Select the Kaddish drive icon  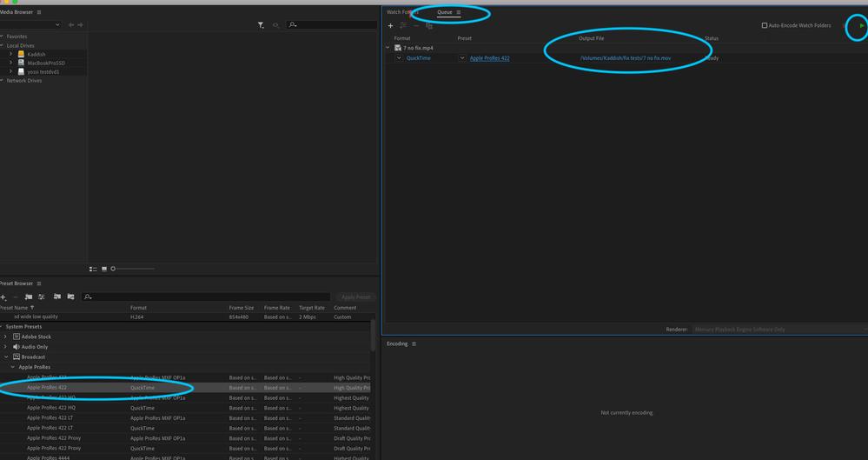coord(21,54)
